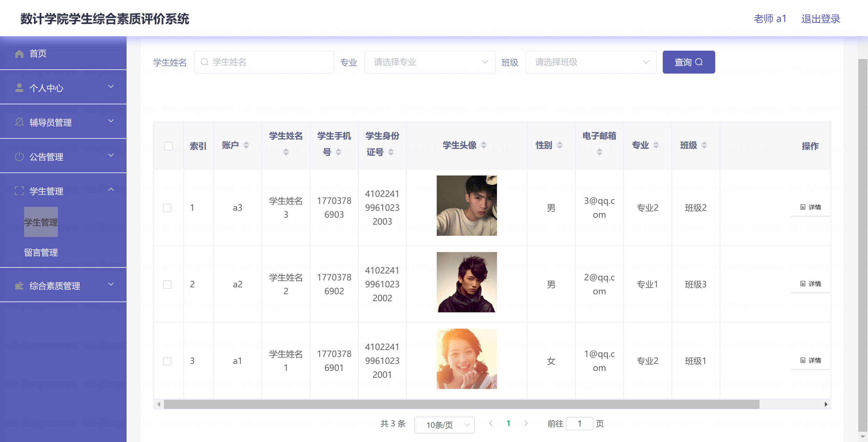Open the 请选择班级 dropdown
The image size is (868, 442).
coord(591,62)
